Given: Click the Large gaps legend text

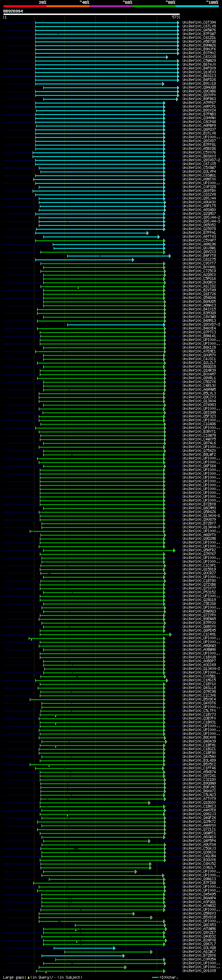Looking at the screenshot, I should [43, 977].
